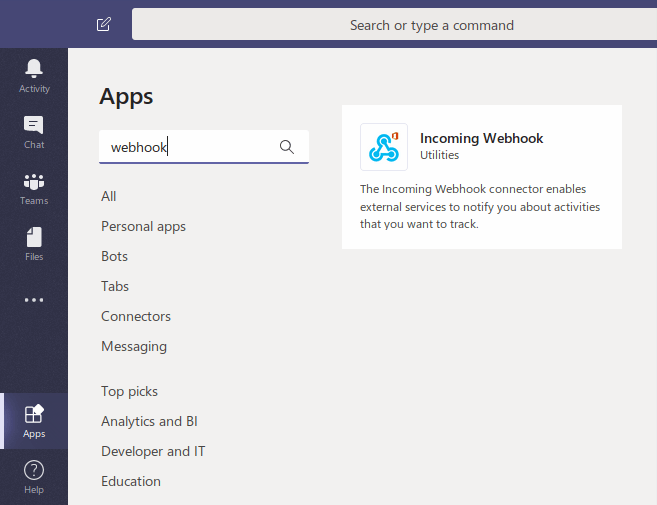Select the All category filter
This screenshot has height=505, width=657.
(109, 196)
